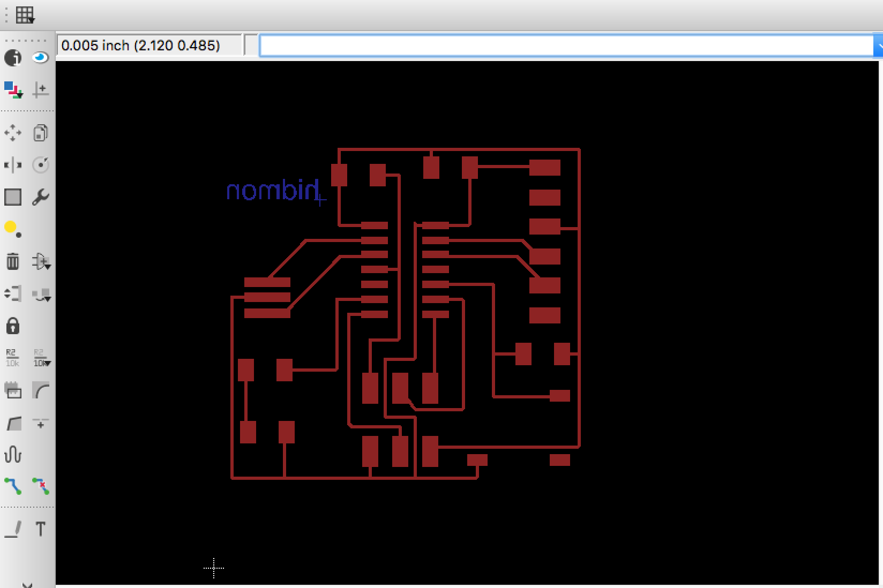The image size is (883, 588).
Task: Select the Mirror tool
Action: [x=13, y=165]
